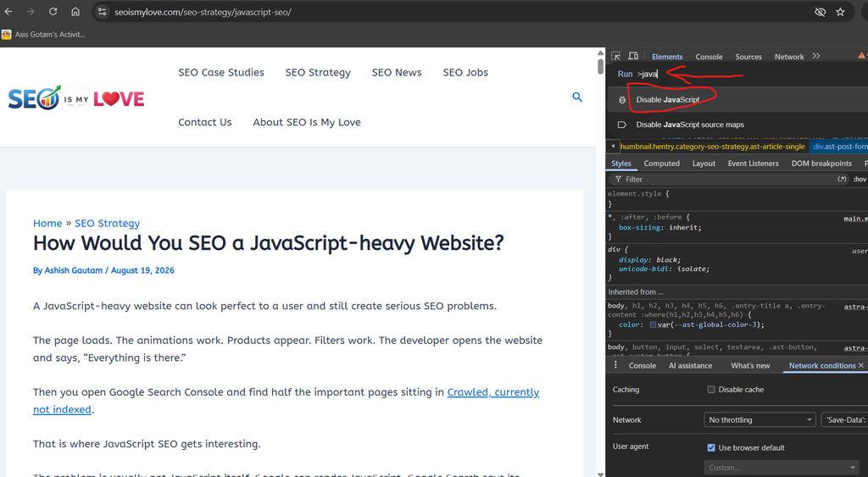Click the SEO Is My Love logo
This screenshot has width=868, height=477.
76,98
